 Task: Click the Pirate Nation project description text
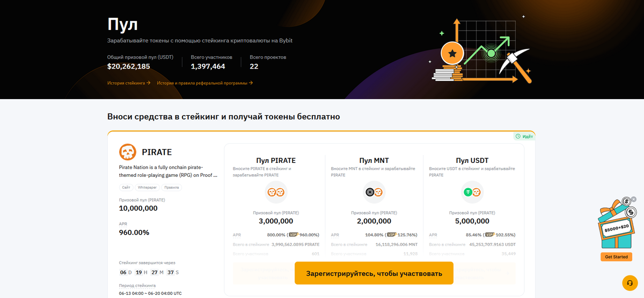168,171
